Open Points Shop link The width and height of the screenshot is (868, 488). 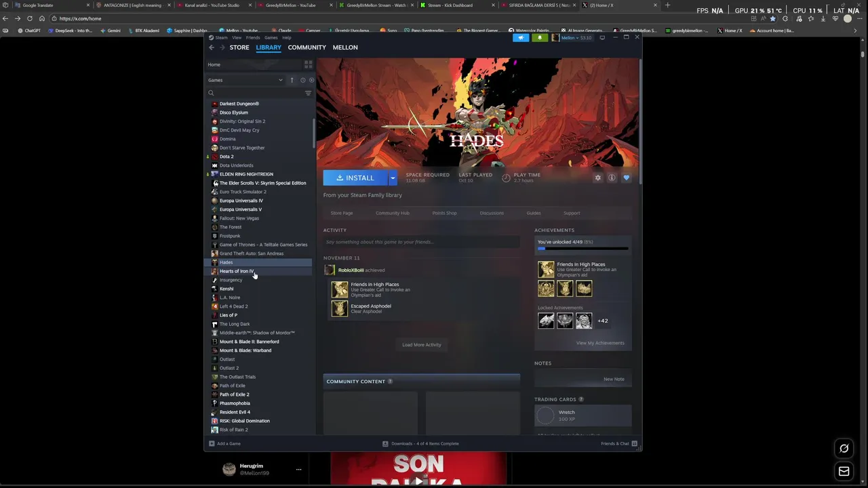tap(445, 213)
